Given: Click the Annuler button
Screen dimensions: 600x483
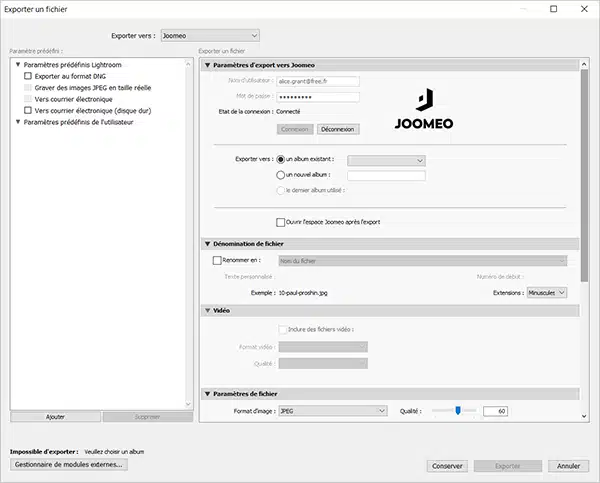Looking at the screenshot, I should pos(568,466).
